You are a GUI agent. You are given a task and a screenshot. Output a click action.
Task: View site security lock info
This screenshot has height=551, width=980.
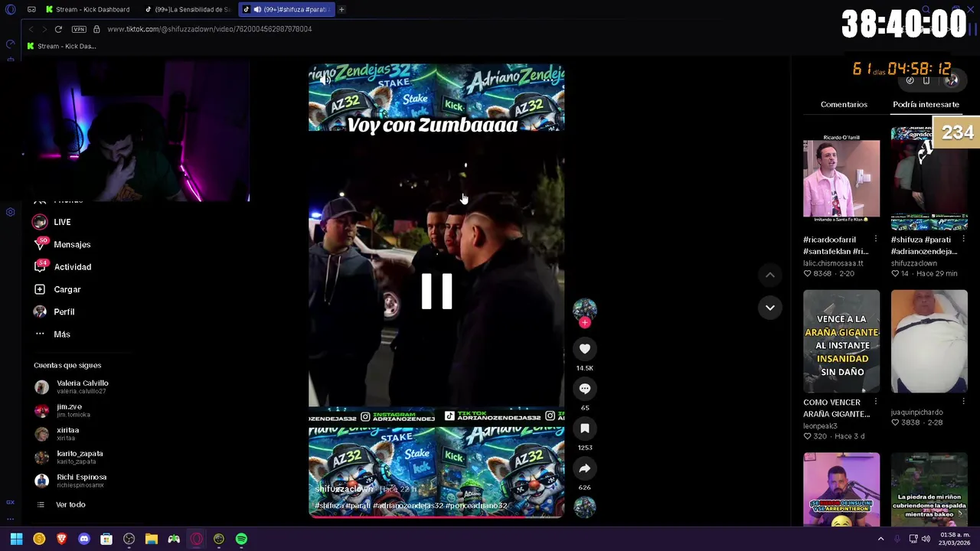point(96,29)
